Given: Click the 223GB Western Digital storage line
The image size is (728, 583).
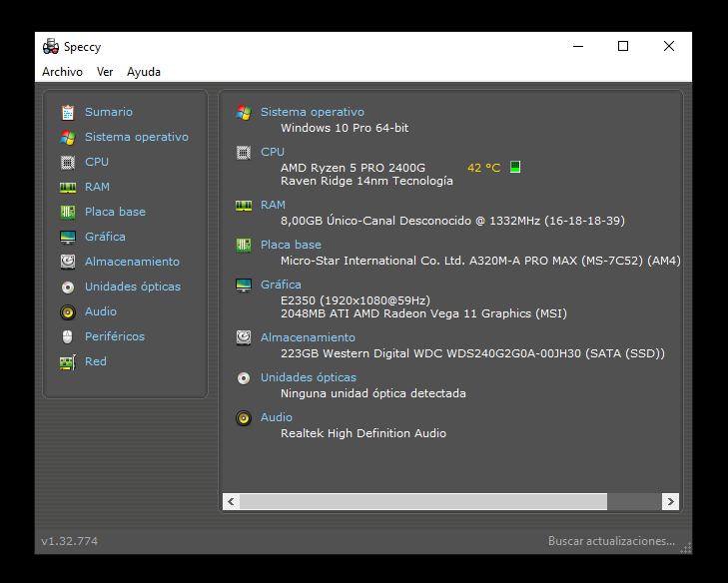Looking at the screenshot, I should click(472, 353).
